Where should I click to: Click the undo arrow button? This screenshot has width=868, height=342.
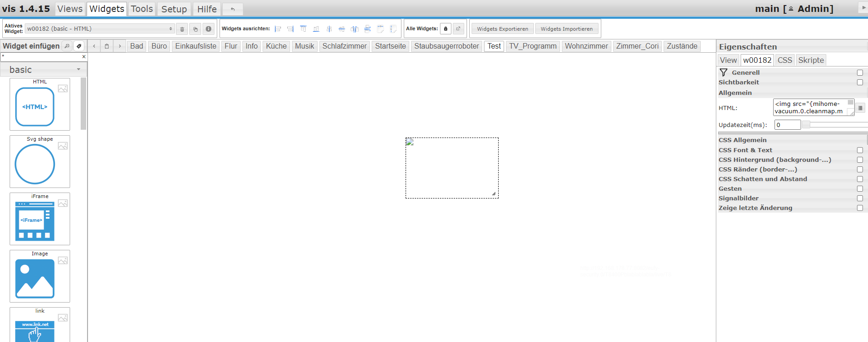(233, 9)
